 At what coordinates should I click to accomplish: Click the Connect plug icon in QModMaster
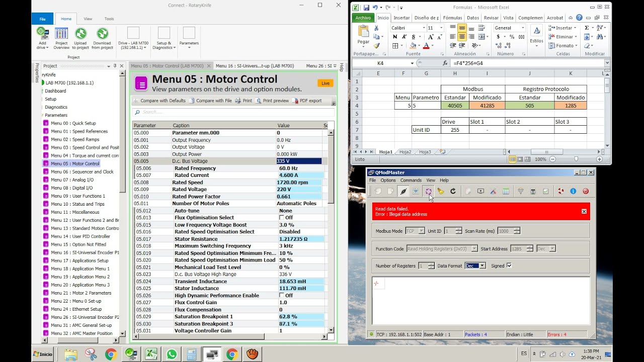403,191
